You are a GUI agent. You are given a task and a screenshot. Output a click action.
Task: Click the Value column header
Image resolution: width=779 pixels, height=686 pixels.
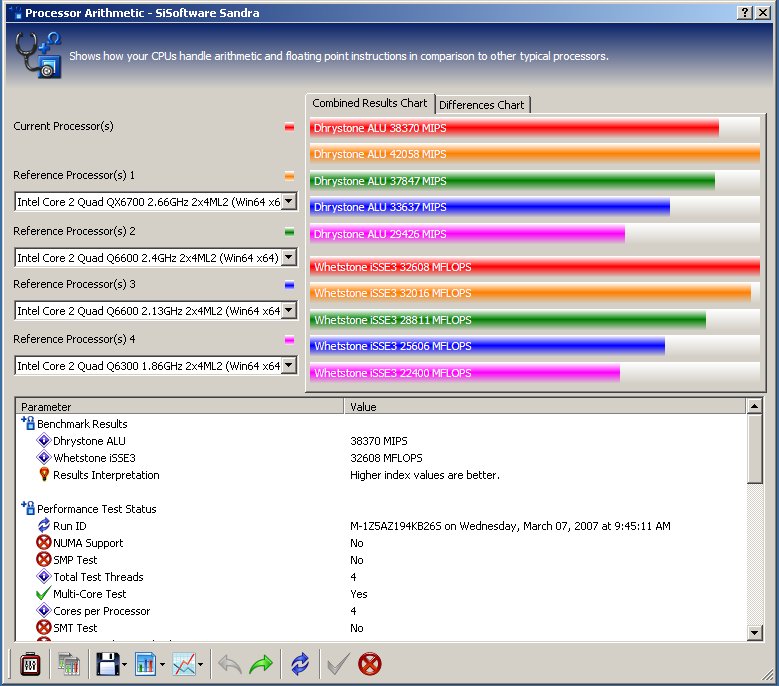click(x=545, y=407)
